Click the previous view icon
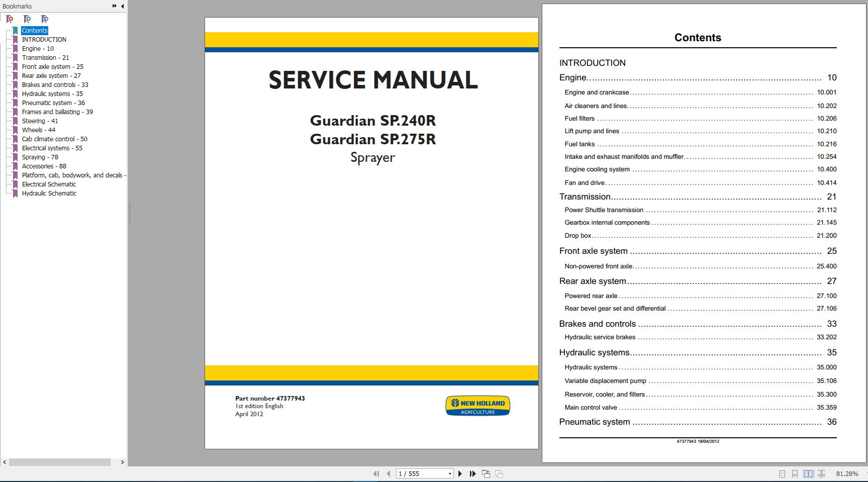This screenshot has width=868, height=482. 486,473
